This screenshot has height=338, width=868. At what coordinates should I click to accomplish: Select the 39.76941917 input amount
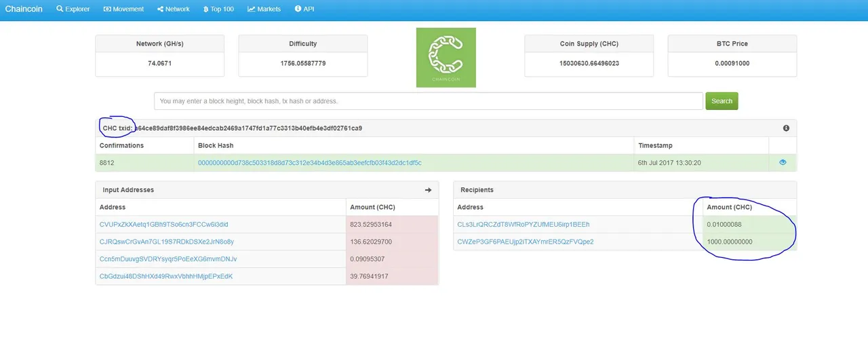point(370,276)
